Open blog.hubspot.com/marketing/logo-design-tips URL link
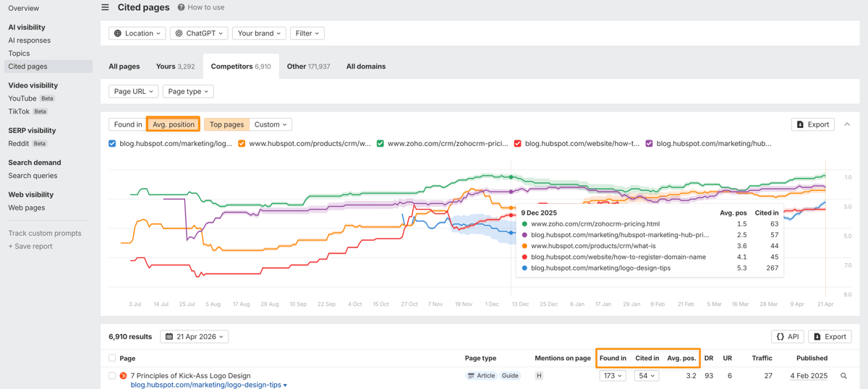868x389 pixels. [x=205, y=385]
